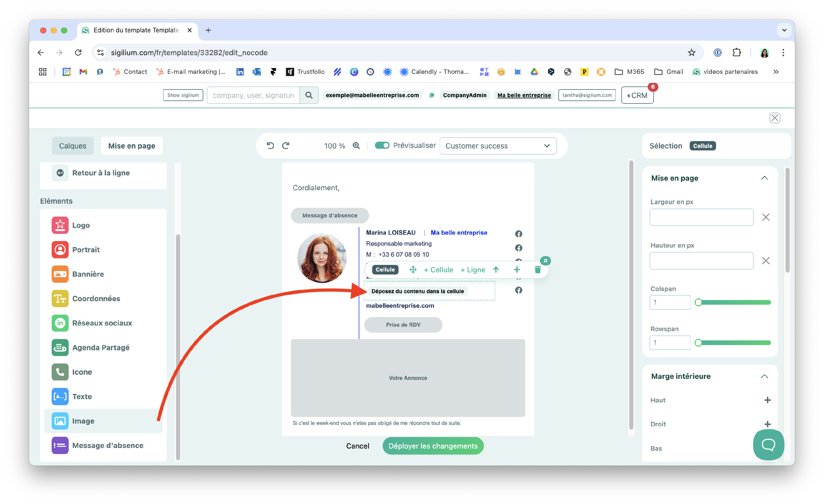Select the Réseaux sociaux element
Image resolution: width=824 pixels, height=504 pixels.
[x=102, y=323]
